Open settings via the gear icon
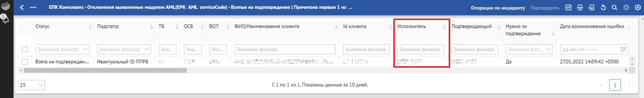 (638, 7)
